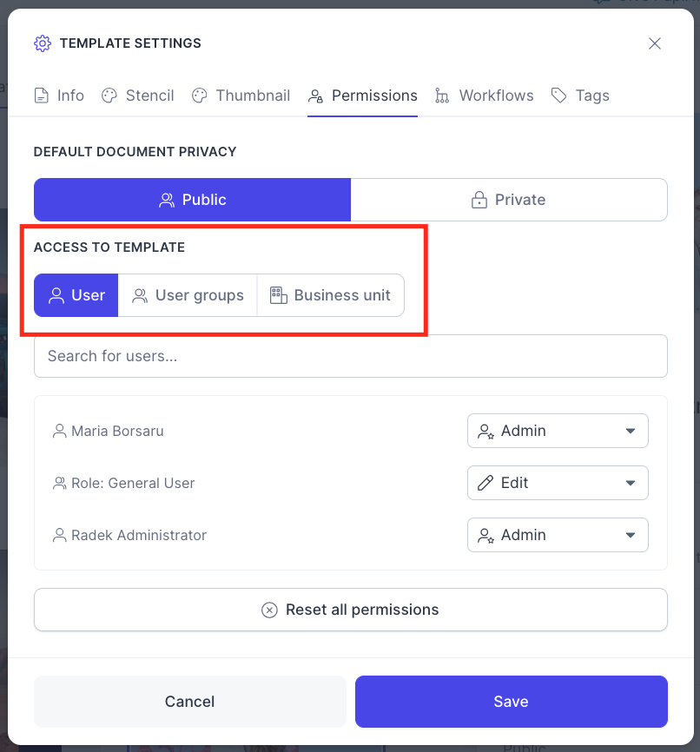Expand Radek Administrator's permission dropdown
The height and width of the screenshot is (752, 700).
click(x=558, y=535)
